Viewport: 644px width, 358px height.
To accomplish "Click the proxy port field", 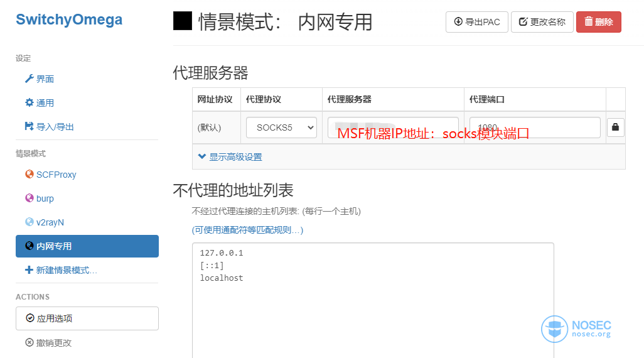I will [x=535, y=127].
